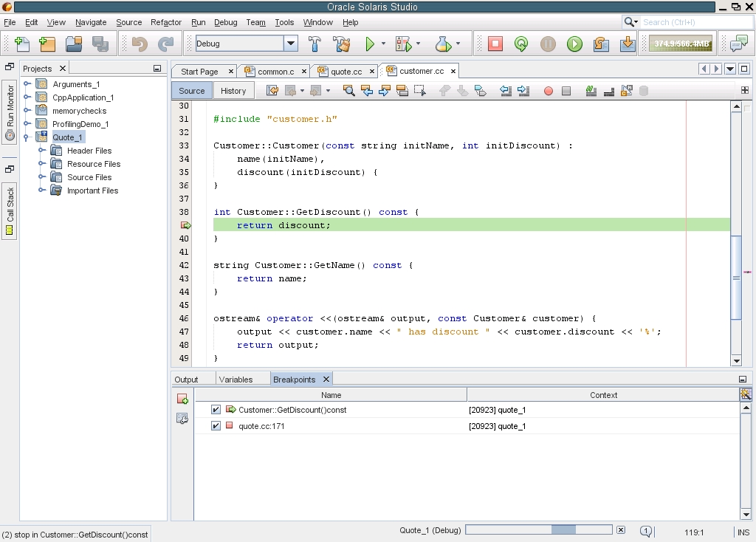Screen dimensions: 756x542
Task: Switch to the Variables tab
Action: pyautogui.click(x=236, y=380)
